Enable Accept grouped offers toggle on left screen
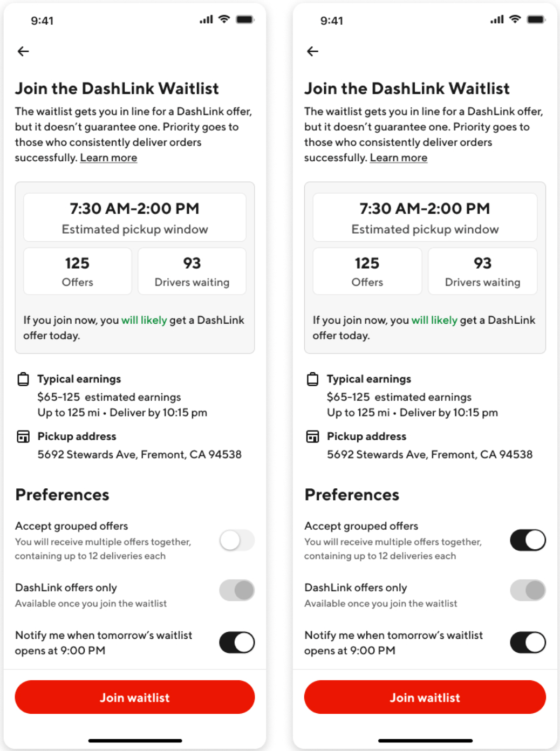This screenshot has height=751, width=560. point(237,540)
